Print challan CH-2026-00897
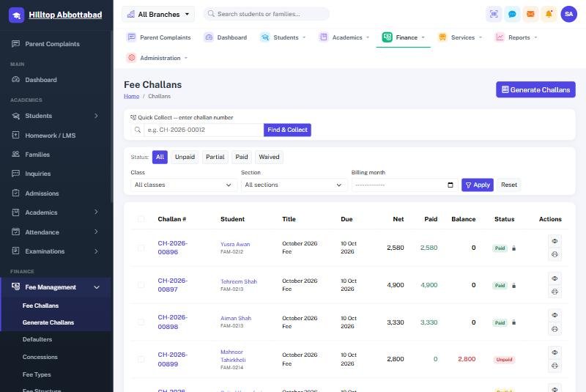Image resolution: width=586 pixels, height=392 pixels. [x=555, y=292]
